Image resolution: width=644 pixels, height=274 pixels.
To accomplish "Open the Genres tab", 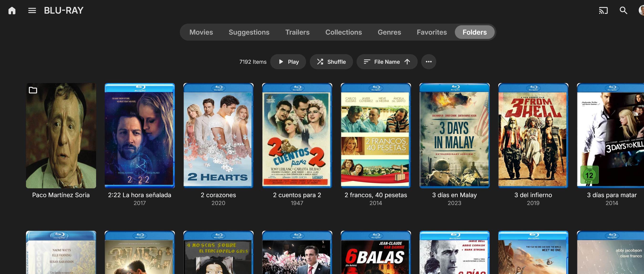I will [389, 32].
